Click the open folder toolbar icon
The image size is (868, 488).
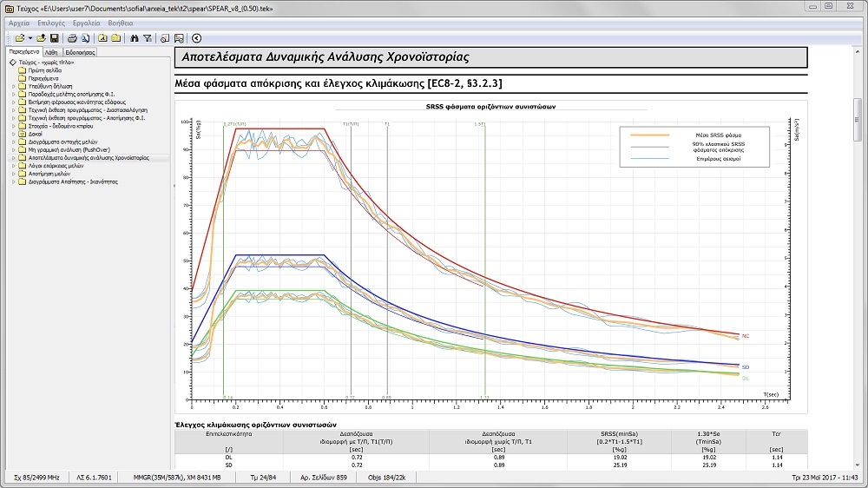click(x=18, y=38)
